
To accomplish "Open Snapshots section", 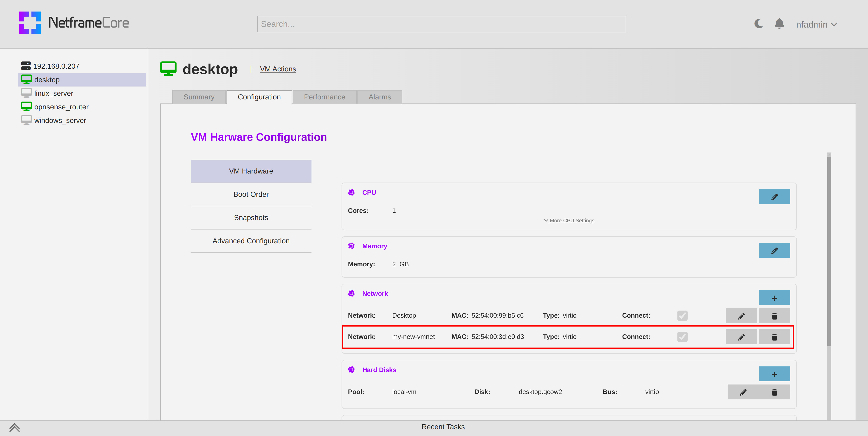I will click(x=251, y=218).
